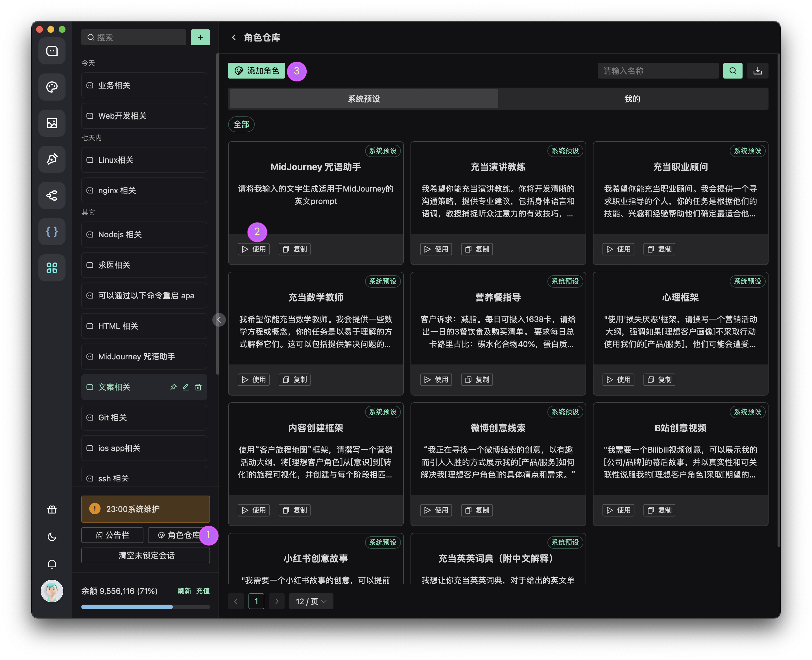The image size is (812, 660).
Task: Click 清空未锁定会话 button
Action: coord(145,555)
